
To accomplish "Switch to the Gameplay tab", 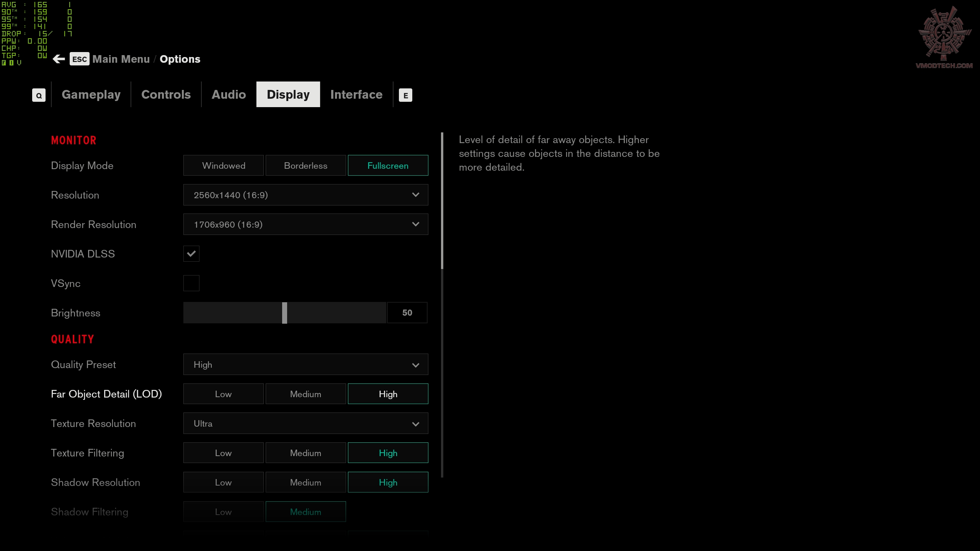I will pos(91,95).
